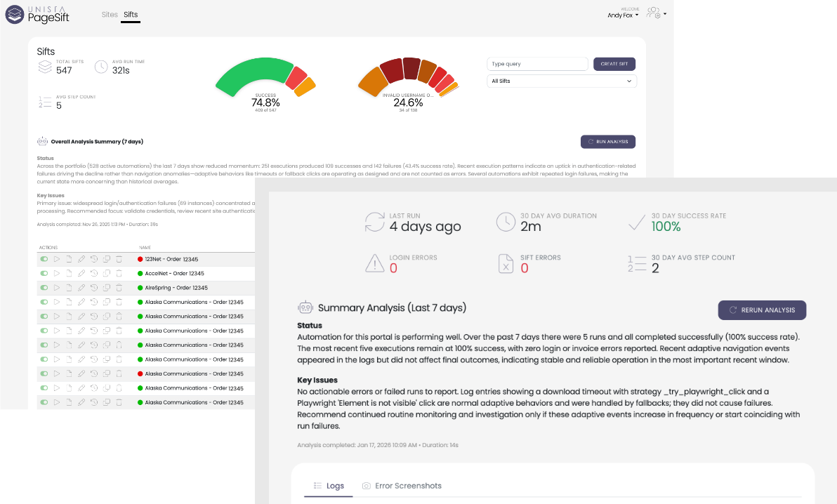View run history for AccelNet row

(94, 273)
